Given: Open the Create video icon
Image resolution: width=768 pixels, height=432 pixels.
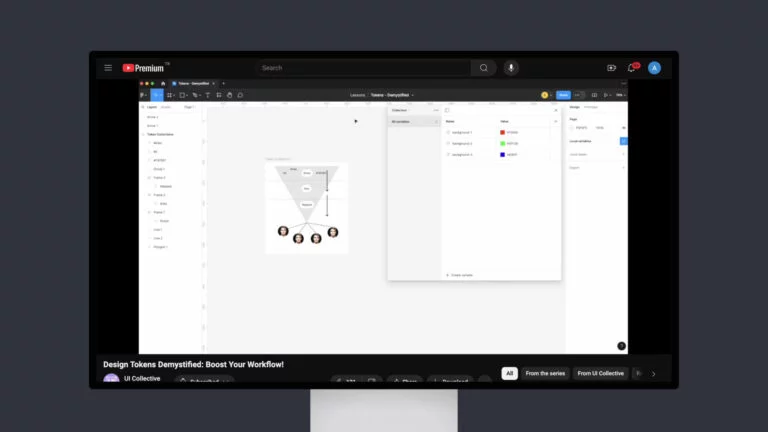Looking at the screenshot, I should [611, 68].
